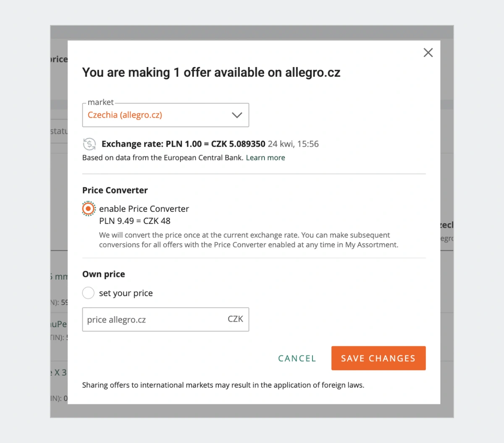Click the exchange rate currency icon
Viewport: 504px width, 443px height.
pyautogui.click(x=89, y=144)
